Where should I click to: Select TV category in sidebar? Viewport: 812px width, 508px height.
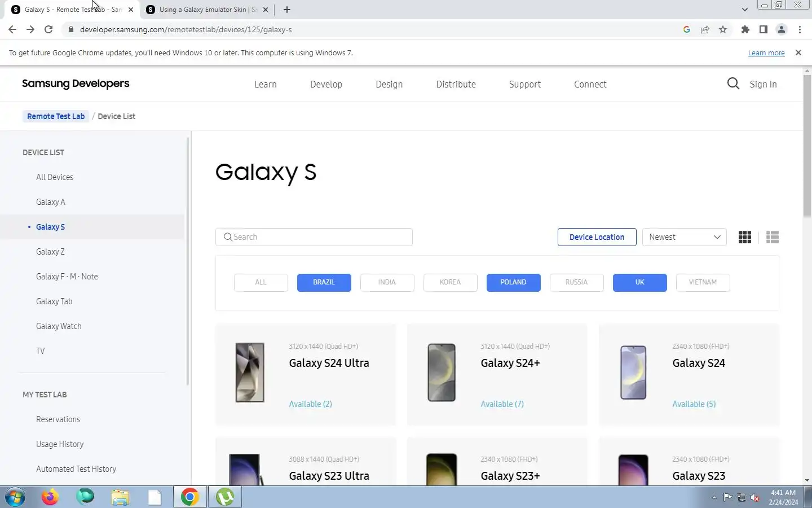click(x=41, y=351)
